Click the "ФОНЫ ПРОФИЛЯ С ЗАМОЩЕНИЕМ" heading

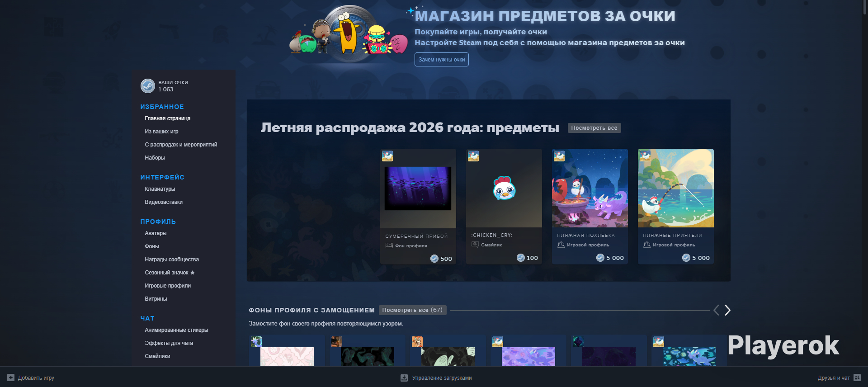[x=311, y=310]
